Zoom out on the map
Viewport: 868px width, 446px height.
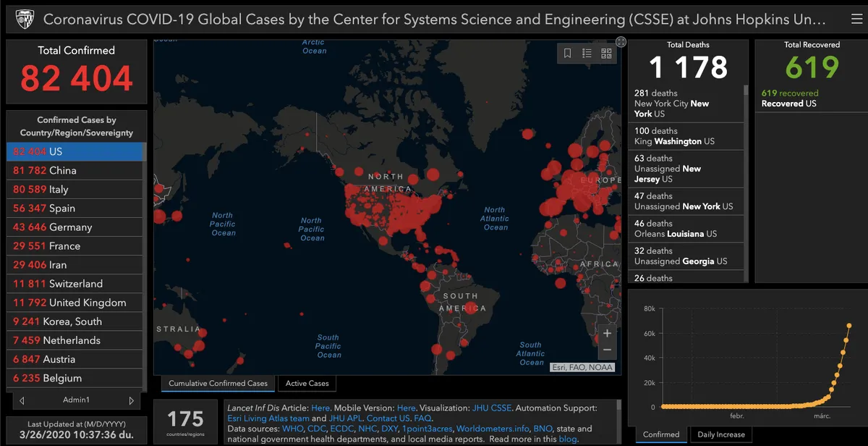[x=607, y=350]
